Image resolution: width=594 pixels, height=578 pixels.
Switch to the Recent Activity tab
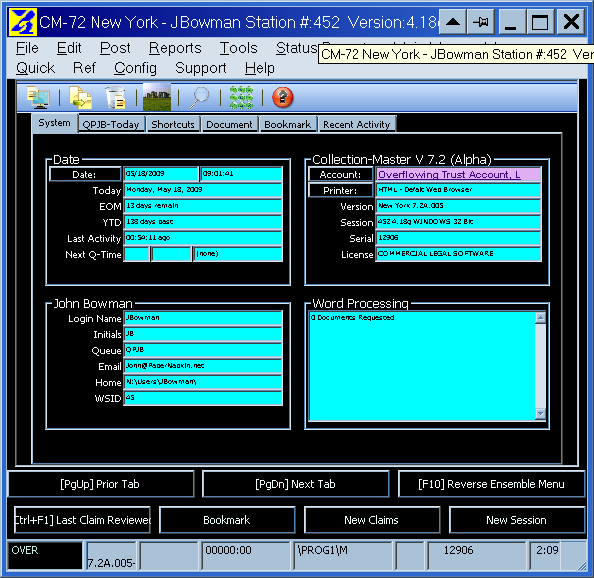tap(356, 125)
